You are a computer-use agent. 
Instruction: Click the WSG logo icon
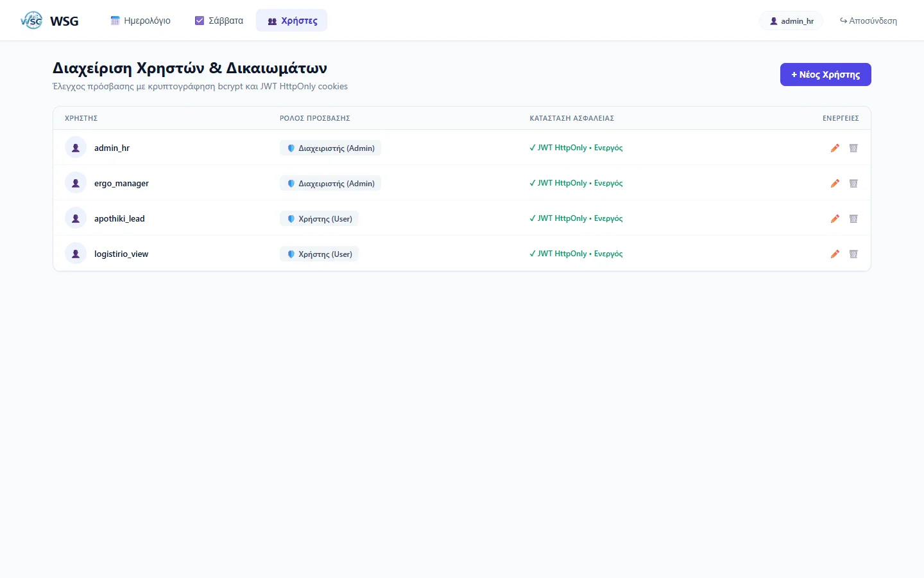tap(31, 21)
